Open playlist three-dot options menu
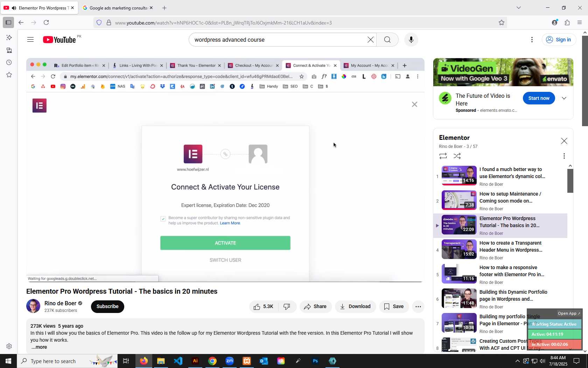588x368 pixels. click(x=564, y=156)
